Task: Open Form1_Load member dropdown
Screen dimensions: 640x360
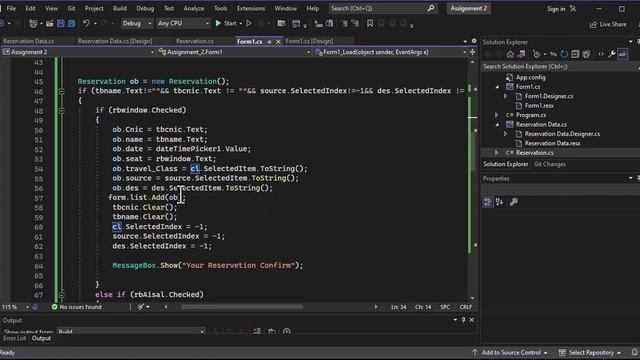Action: pos(391,52)
